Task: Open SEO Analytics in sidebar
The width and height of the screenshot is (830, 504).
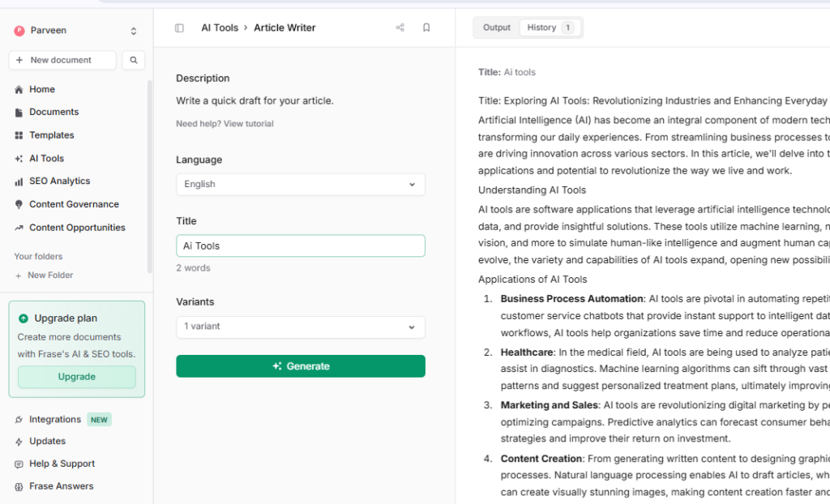Action: 59,182
